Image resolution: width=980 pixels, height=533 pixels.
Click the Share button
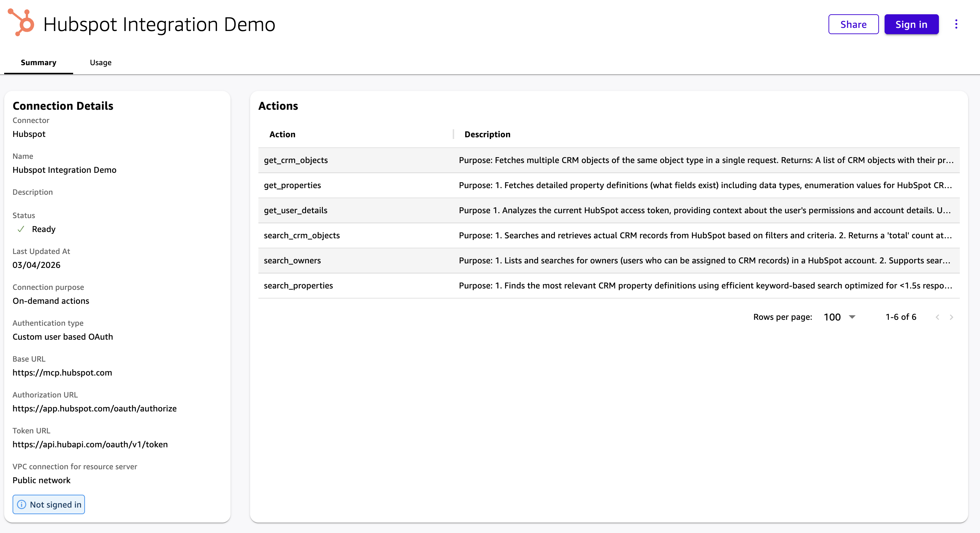(853, 24)
